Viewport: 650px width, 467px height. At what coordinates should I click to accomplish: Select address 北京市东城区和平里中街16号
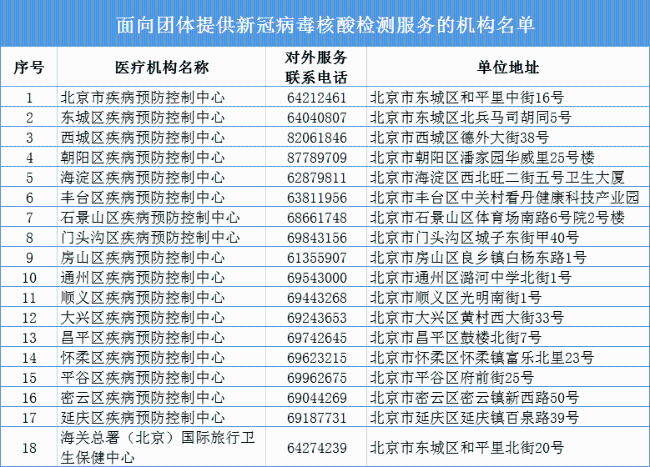point(467,98)
